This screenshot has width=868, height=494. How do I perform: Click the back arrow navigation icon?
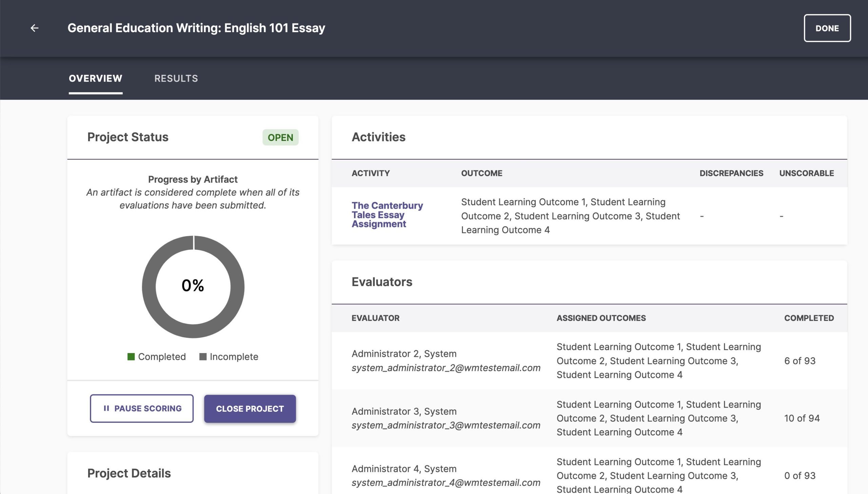(x=35, y=27)
